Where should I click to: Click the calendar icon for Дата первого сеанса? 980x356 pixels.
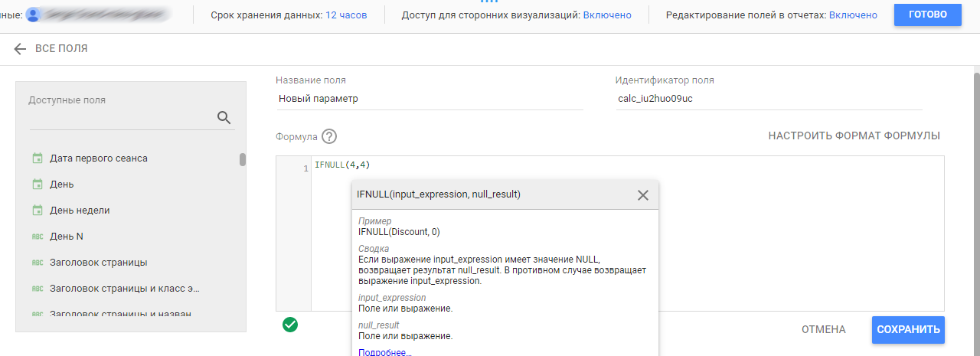38,158
